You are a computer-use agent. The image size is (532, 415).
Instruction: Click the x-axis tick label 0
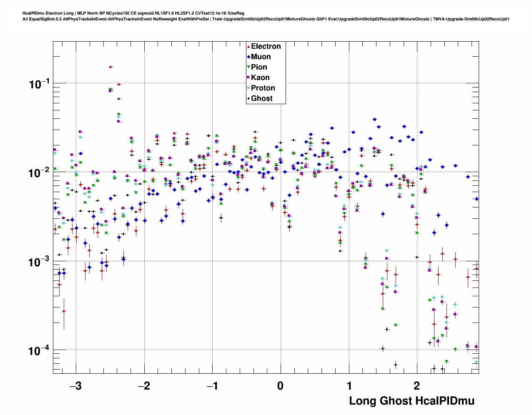pos(280,386)
